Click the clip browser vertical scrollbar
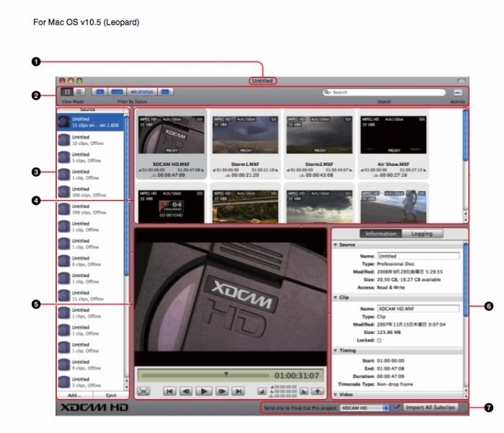 pyautogui.click(x=465, y=135)
